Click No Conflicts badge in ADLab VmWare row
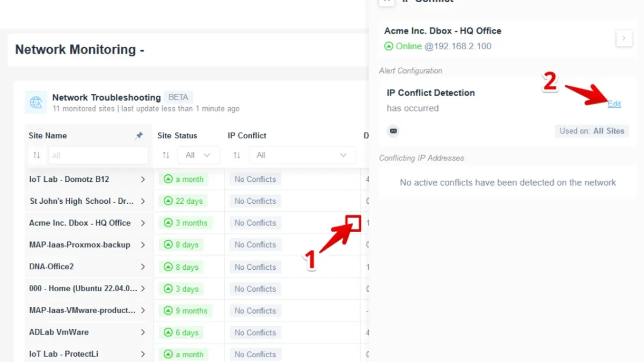The height and width of the screenshot is (362, 644). pyautogui.click(x=255, y=333)
